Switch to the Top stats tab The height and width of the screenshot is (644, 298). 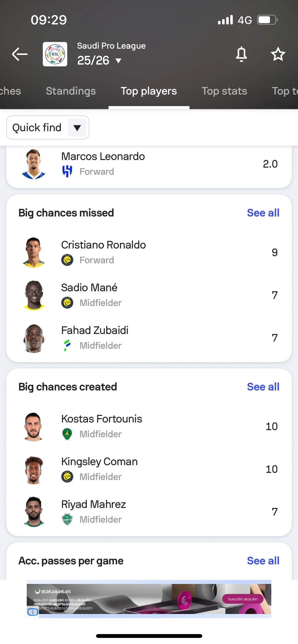tap(224, 91)
